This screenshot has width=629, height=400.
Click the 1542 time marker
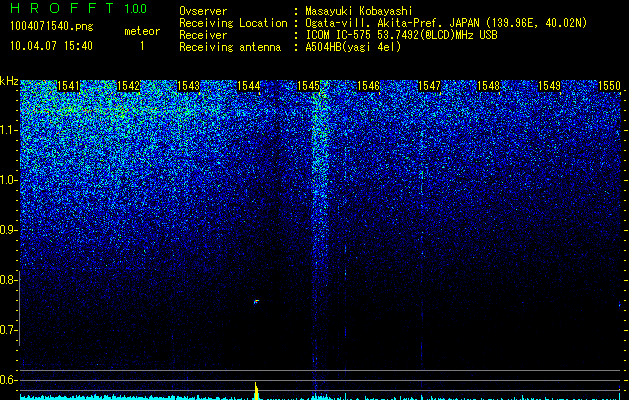tap(128, 86)
